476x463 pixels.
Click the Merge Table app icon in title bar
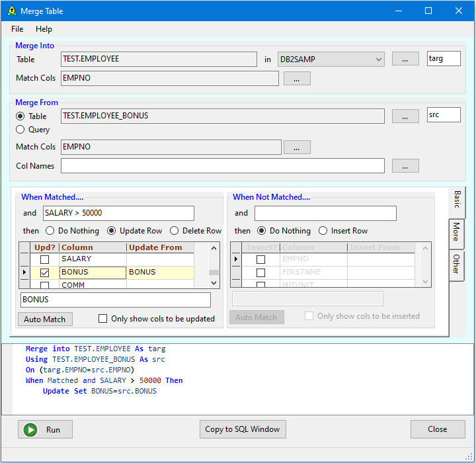coord(11,11)
